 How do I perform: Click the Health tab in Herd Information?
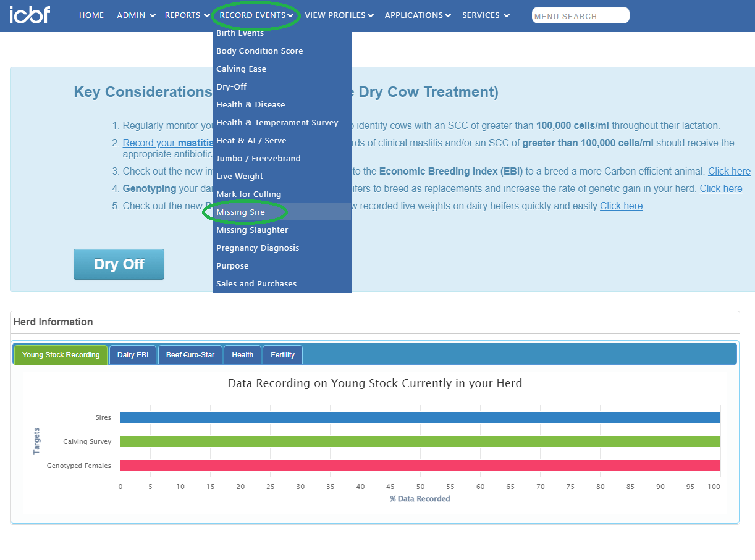tap(242, 355)
